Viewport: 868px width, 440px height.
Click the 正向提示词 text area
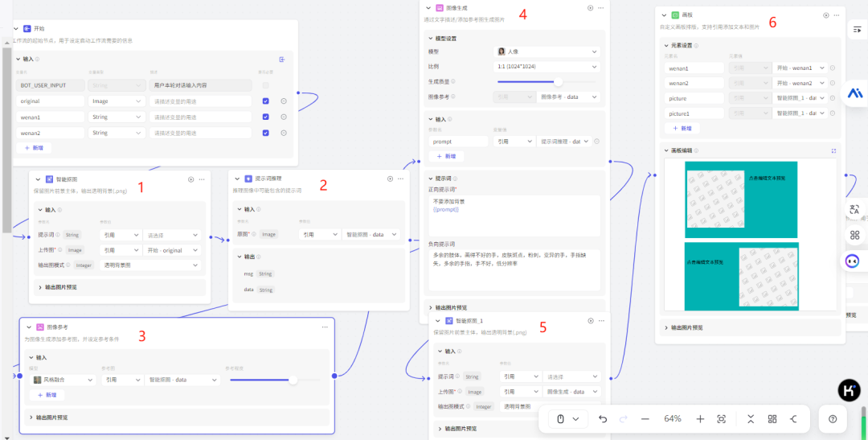514,216
